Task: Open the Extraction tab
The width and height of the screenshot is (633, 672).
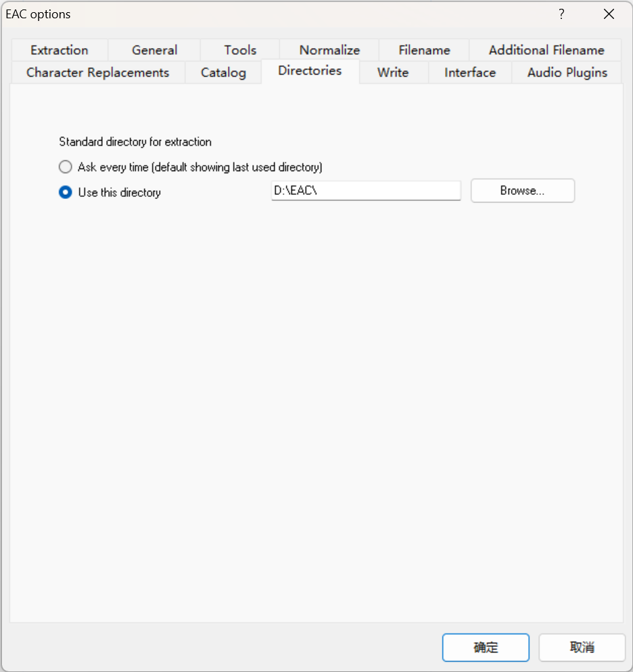Action: (60, 50)
